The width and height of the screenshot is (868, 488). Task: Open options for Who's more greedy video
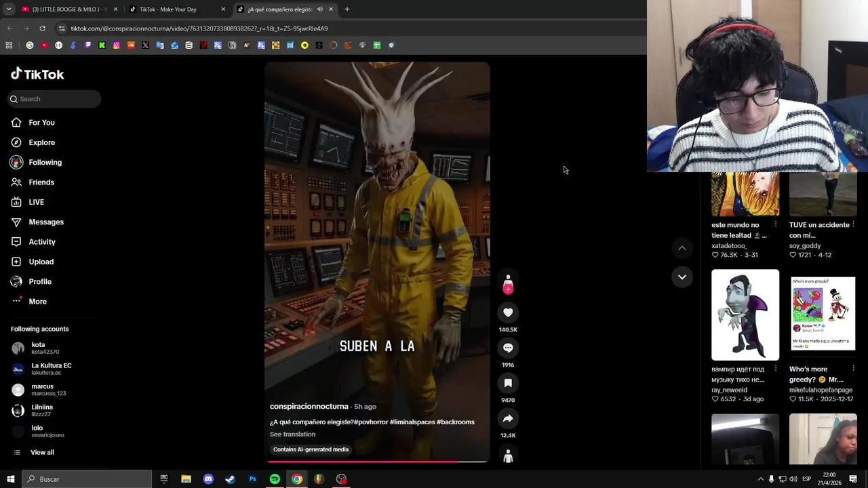[x=853, y=369]
